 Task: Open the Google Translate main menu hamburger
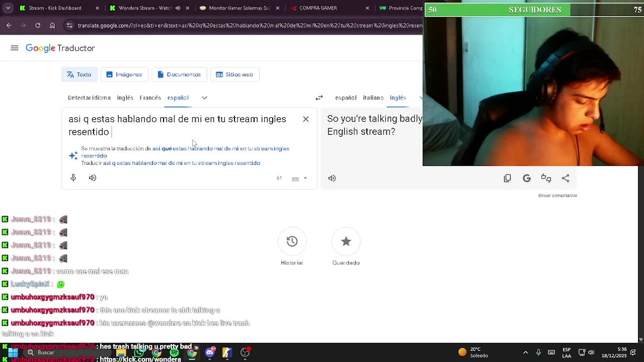point(15,48)
